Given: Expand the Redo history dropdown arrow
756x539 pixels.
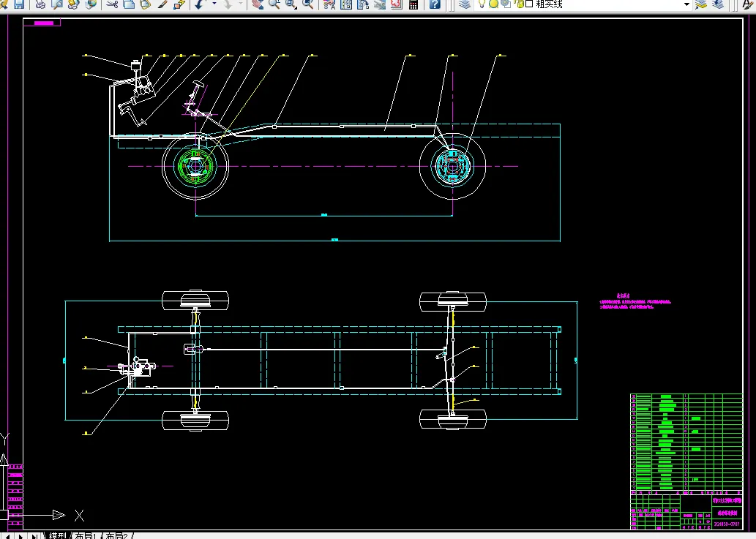Looking at the screenshot, I should [x=241, y=4].
